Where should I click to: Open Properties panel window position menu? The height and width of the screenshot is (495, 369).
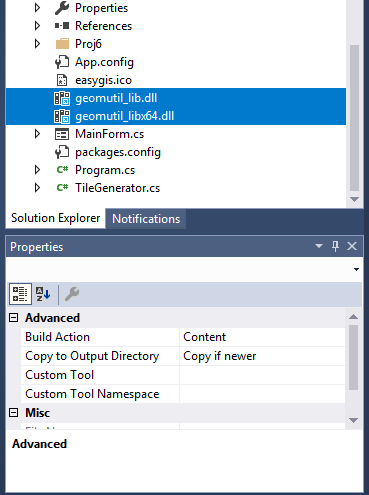pyautogui.click(x=319, y=246)
